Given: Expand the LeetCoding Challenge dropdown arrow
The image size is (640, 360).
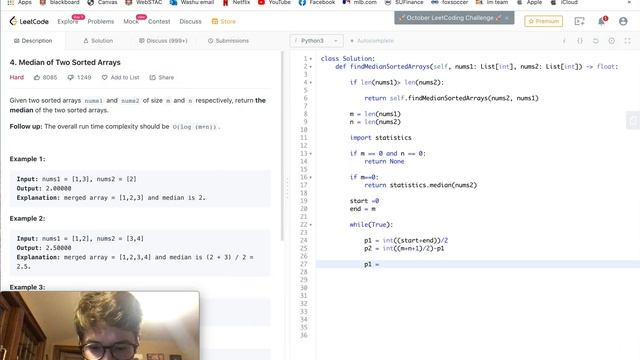Looking at the screenshot, I should (507, 18).
